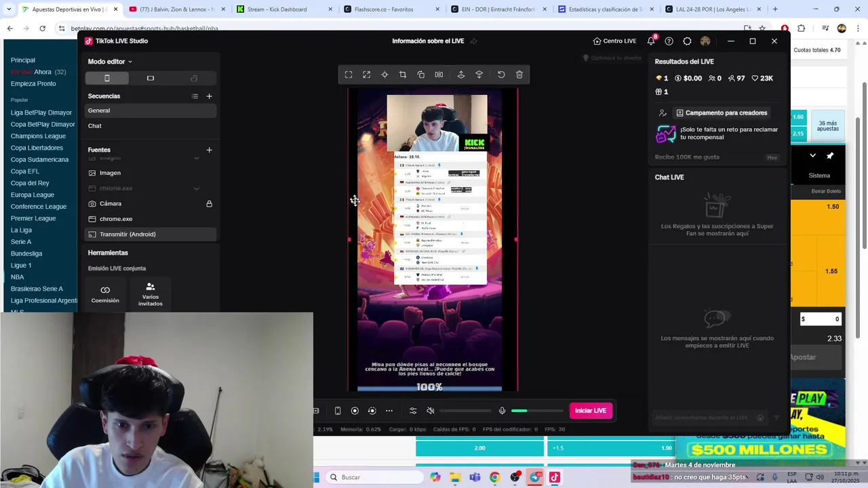Open the Modo editor dropdown
This screenshot has width=868, height=488.
pos(110,62)
